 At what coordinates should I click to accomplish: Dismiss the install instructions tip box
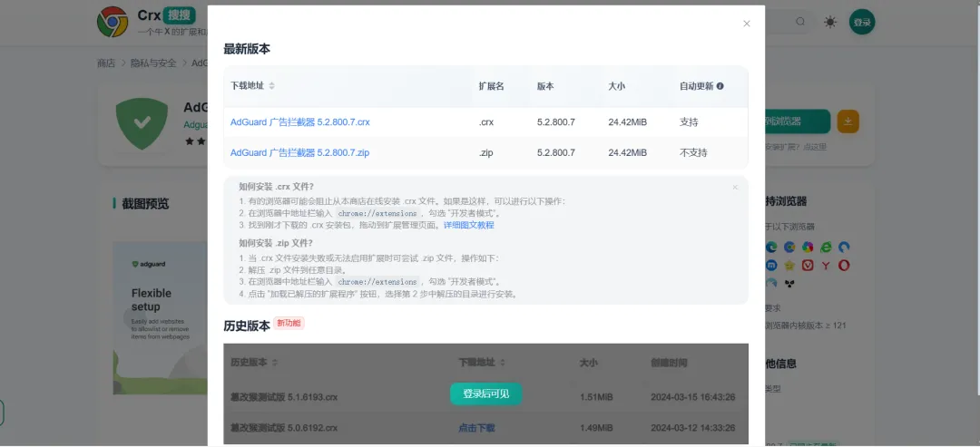click(735, 188)
